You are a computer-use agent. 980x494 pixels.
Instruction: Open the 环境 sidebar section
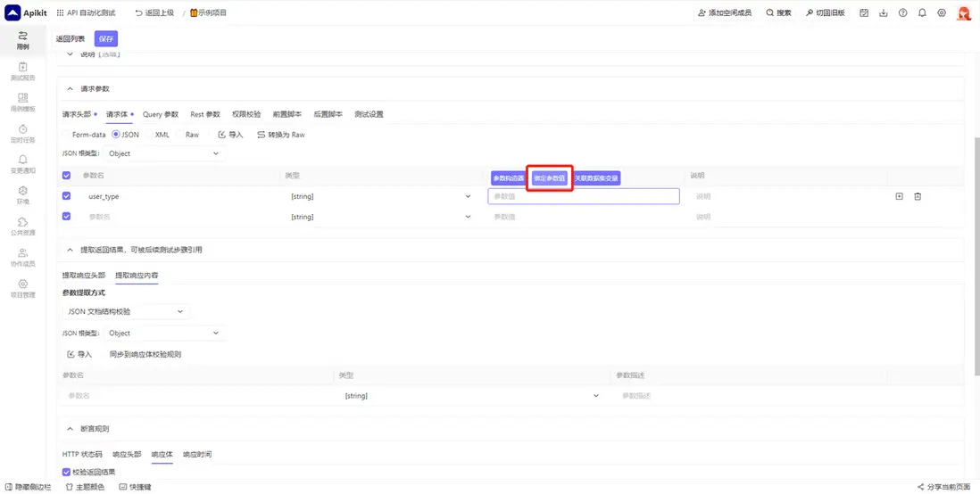point(22,195)
